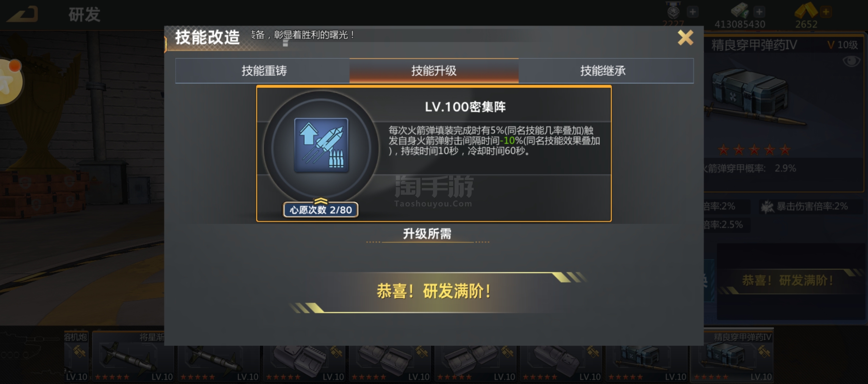Close the 技能改造 dialog
868x384 pixels.
tap(685, 37)
